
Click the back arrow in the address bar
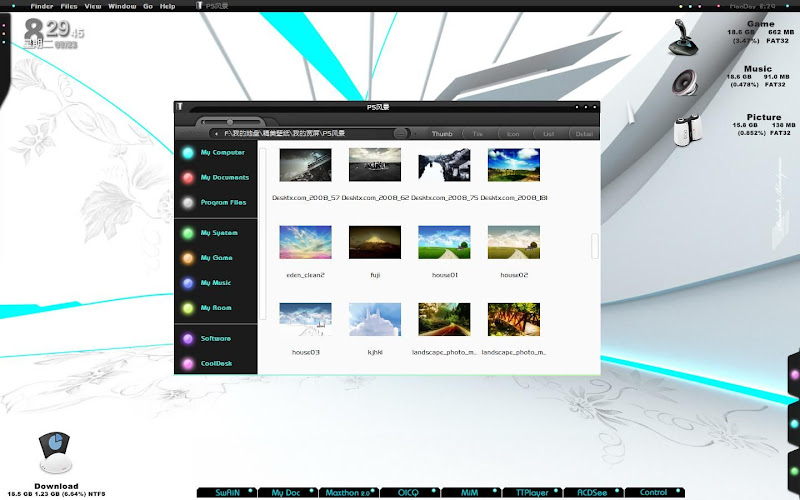(216, 134)
